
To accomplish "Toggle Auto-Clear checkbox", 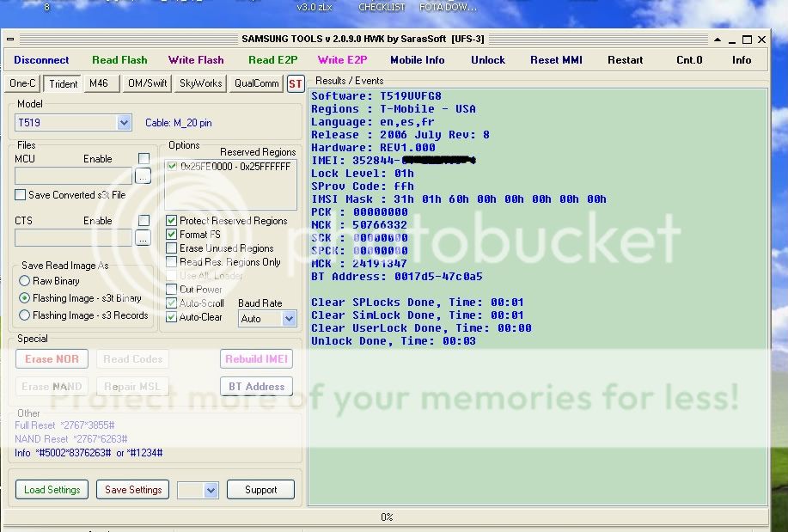I will (171, 317).
